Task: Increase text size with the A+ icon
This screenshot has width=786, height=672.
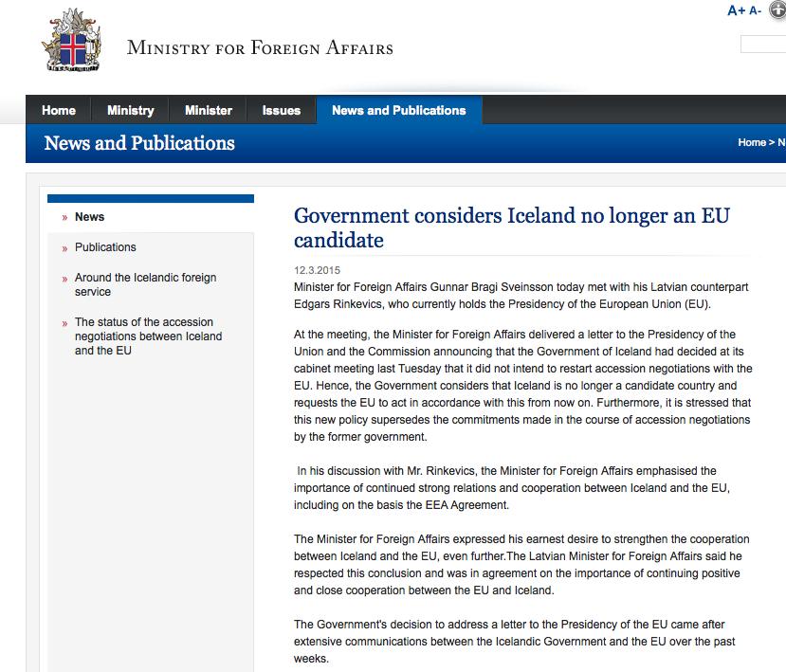Action: tap(737, 10)
